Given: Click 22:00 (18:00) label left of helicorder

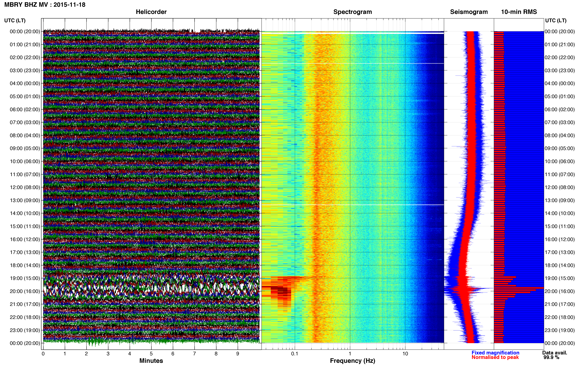Looking at the screenshot, I should [x=25, y=317].
